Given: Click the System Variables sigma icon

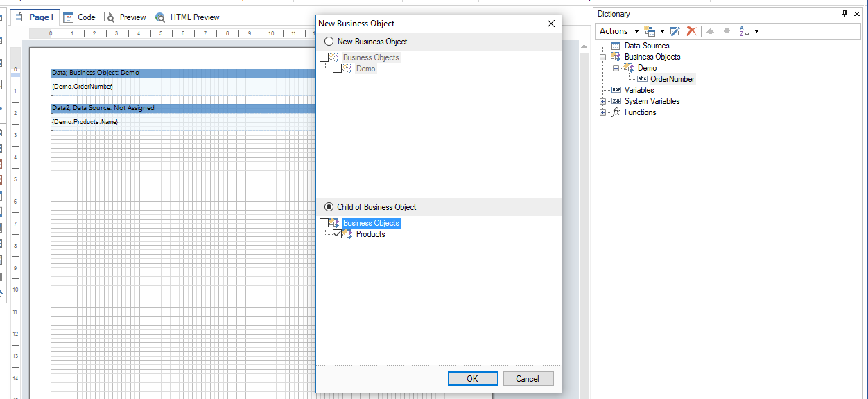Looking at the screenshot, I should click(x=616, y=101).
